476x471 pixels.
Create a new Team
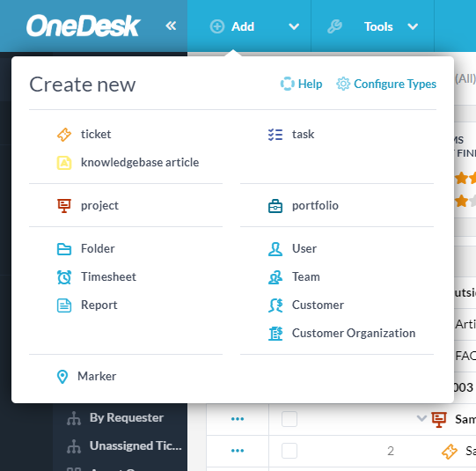pyautogui.click(x=306, y=277)
